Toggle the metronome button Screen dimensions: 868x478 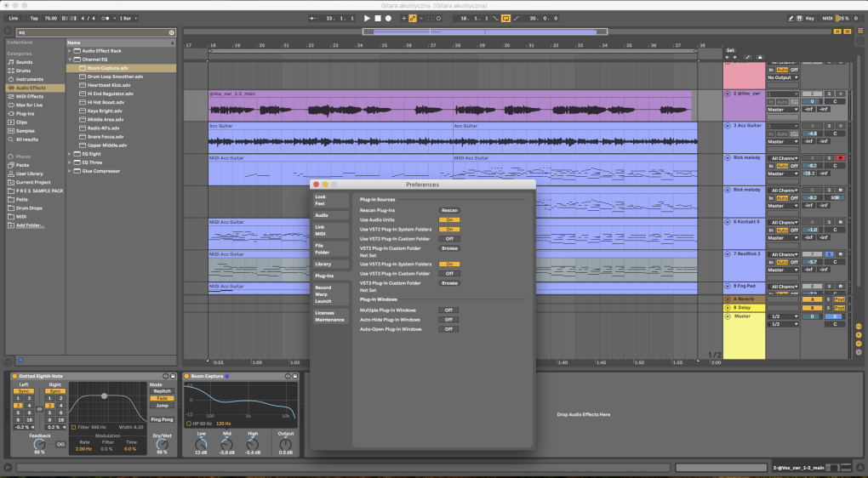(106, 18)
